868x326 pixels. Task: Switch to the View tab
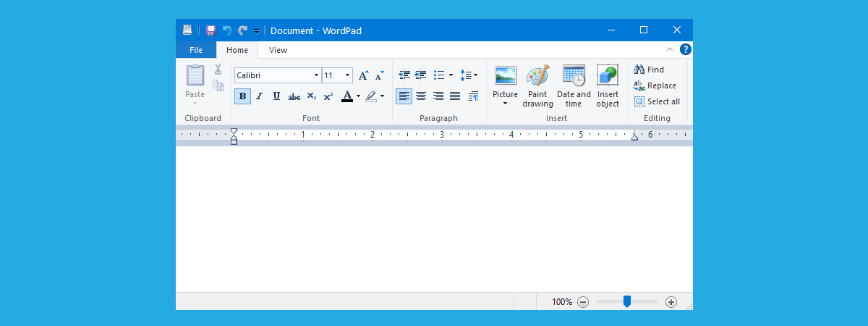[278, 50]
